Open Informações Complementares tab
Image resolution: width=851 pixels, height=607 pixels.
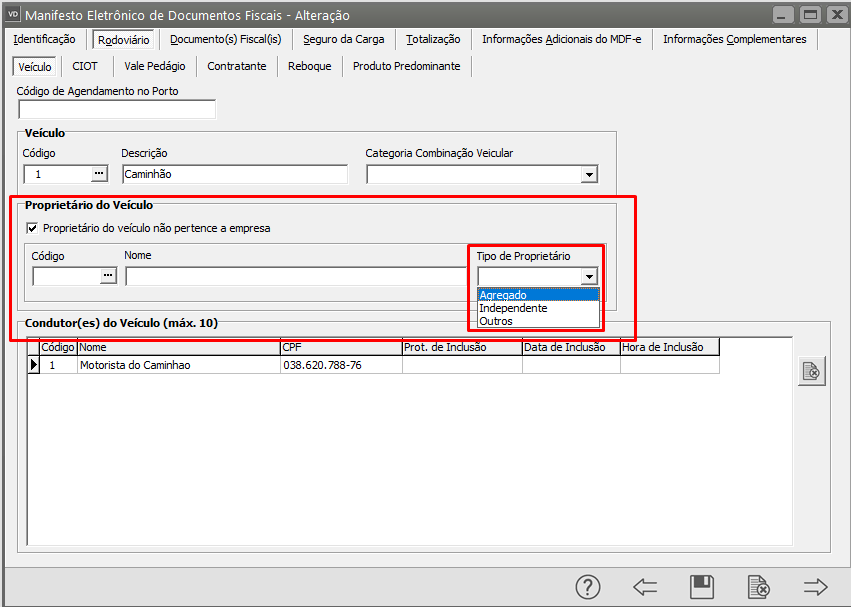coord(735,39)
